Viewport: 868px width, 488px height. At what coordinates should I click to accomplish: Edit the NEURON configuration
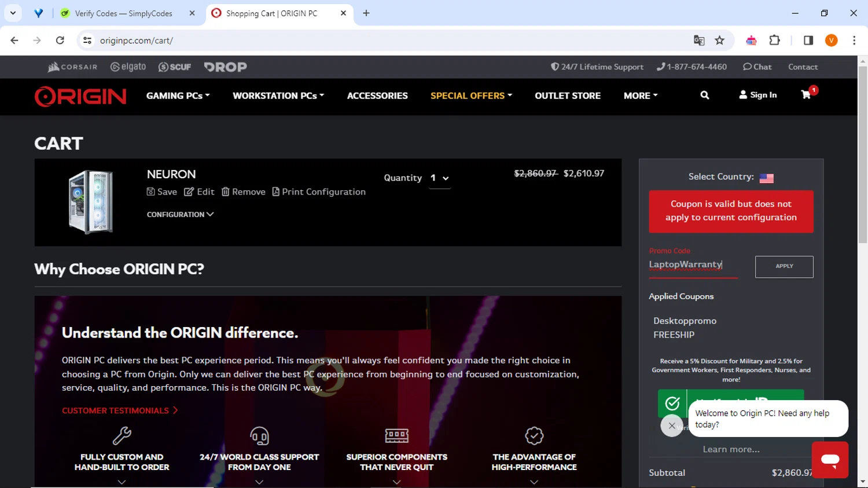tap(199, 192)
